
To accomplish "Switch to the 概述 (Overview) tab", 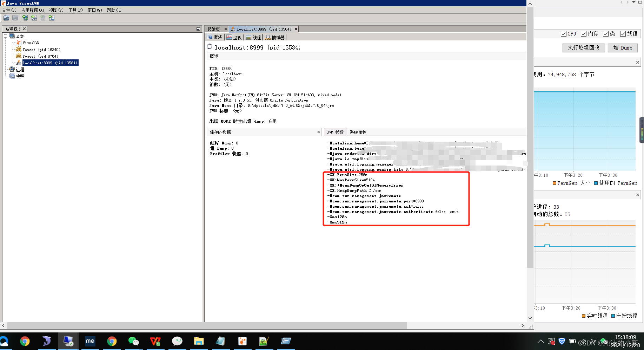I will tap(215, 37).
